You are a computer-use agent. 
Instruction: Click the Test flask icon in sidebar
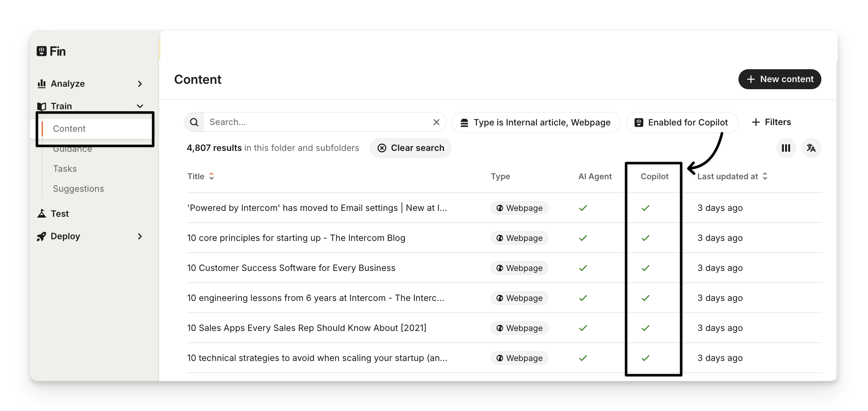(42, 214)
